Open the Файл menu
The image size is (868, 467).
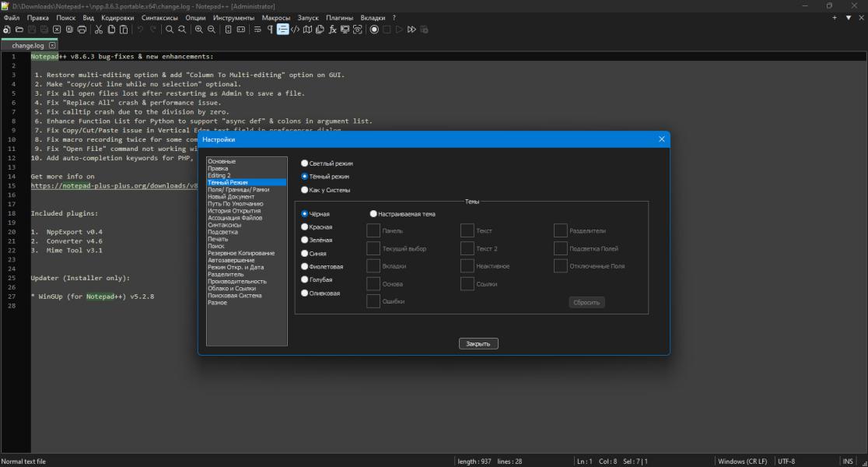click(x=11, y=18)
